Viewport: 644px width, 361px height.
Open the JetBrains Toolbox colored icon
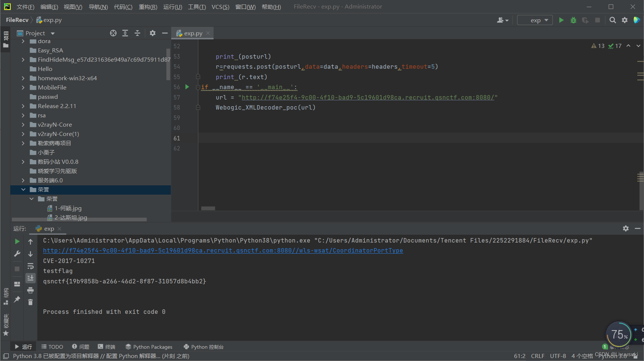click(x=637, y=20)
